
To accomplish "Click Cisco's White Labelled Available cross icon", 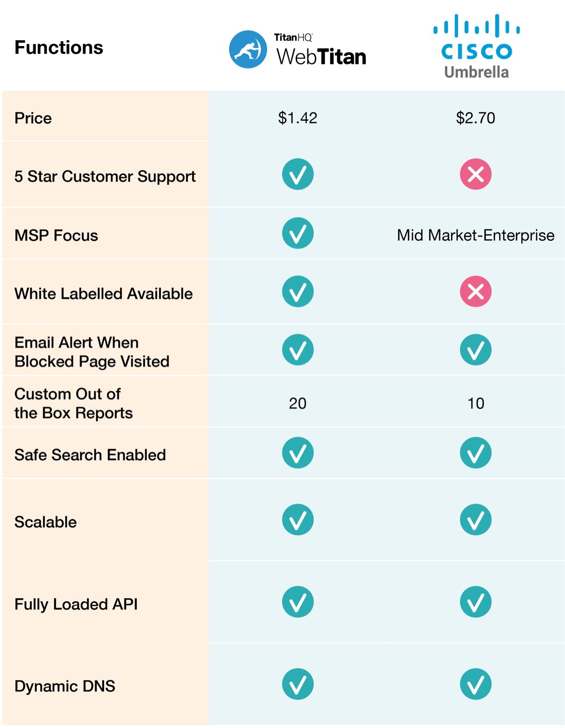I will coord(476,292).
